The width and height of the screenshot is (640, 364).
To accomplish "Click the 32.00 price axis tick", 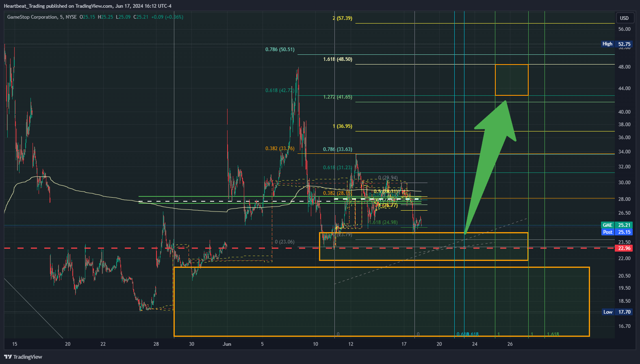I will point(624,167).
